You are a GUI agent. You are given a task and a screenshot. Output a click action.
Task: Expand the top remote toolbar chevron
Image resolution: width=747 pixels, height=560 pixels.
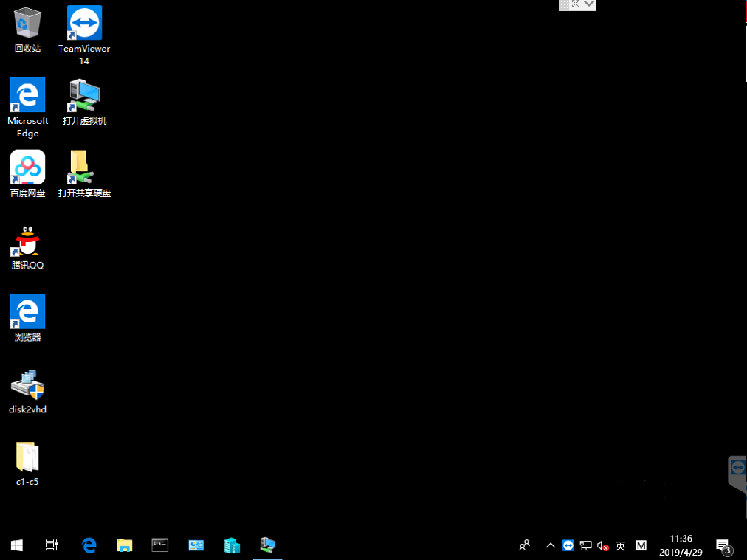point(589,4)
